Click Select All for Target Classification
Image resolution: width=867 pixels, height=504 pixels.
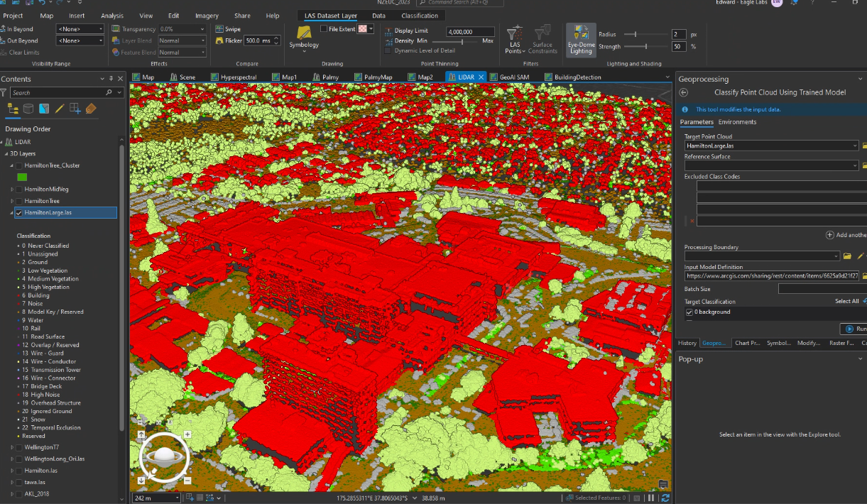pyautogui.click(x=846, y=301)
